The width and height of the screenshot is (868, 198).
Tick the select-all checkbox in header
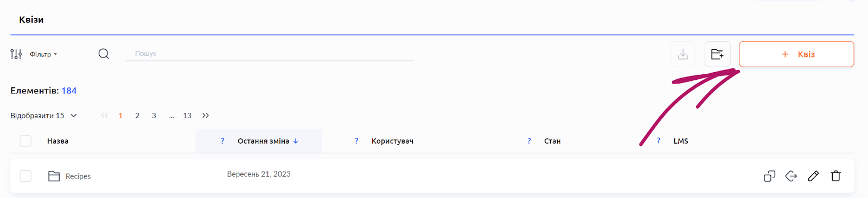[x=25, y=141]
